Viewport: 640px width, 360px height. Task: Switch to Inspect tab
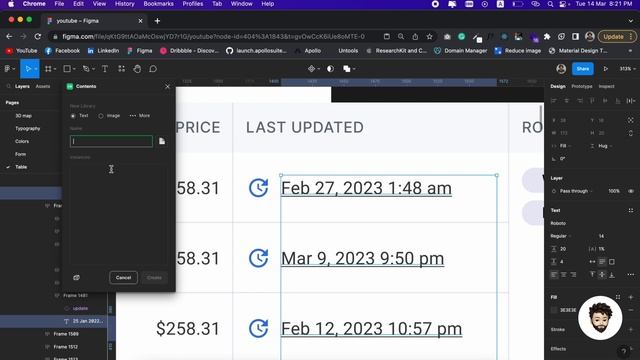[x=607, y=87]
